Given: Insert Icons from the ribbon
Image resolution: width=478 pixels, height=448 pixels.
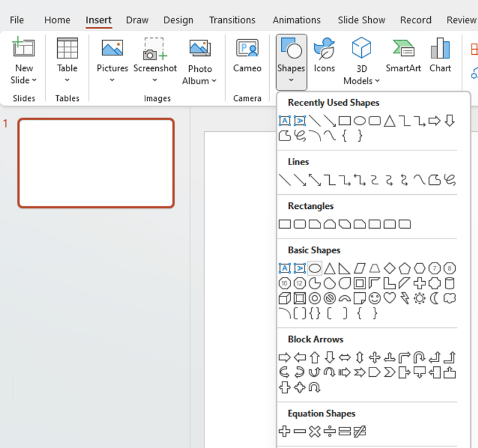Looking at the screenshot, I should (325, 56).
